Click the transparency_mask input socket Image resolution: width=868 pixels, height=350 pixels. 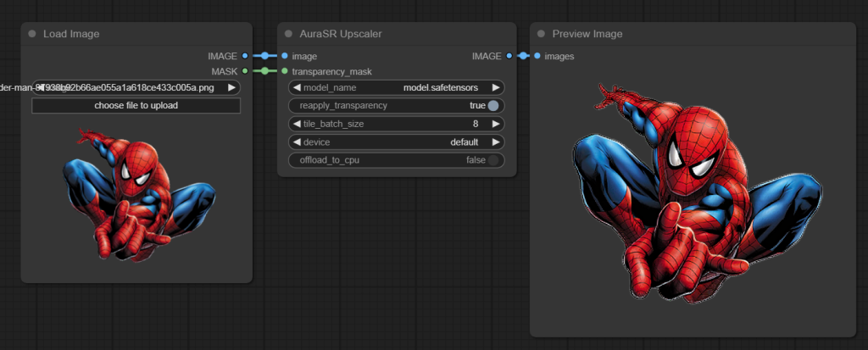point(285,71)
